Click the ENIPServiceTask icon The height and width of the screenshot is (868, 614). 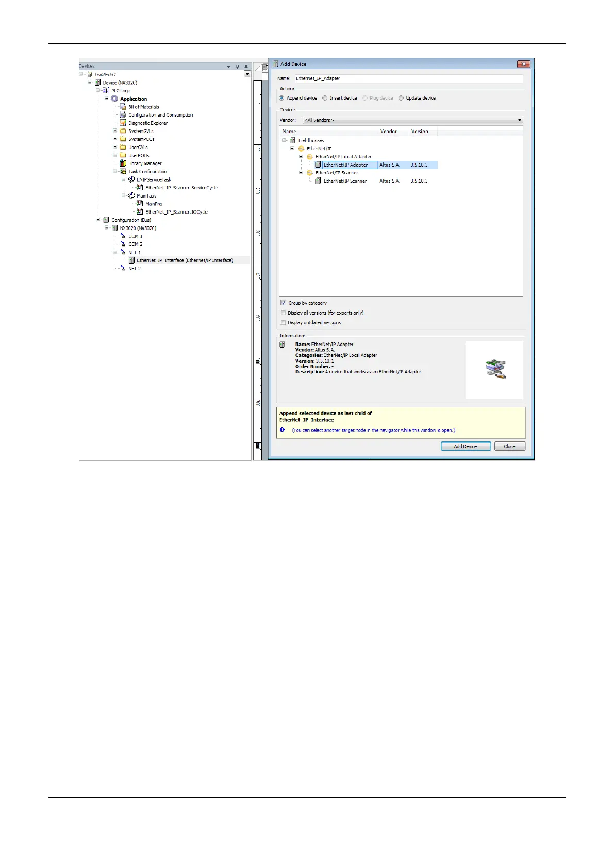pos(131,179)
